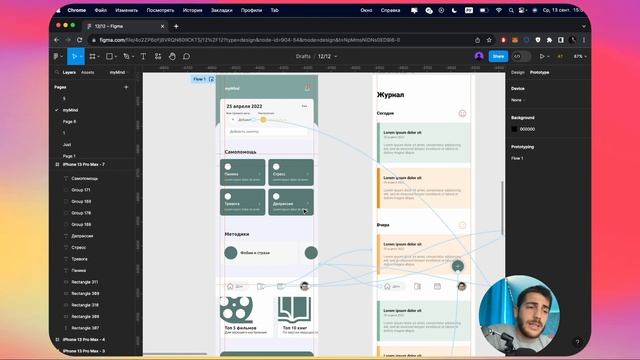Screen dimensions: 640x360
Task: Switch to the Prototype tab
Action: pos(540,72)
